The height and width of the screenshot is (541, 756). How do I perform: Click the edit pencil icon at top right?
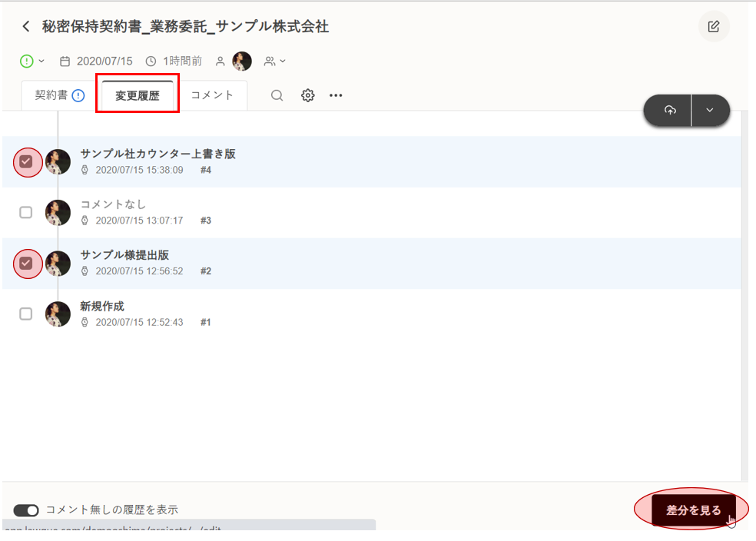713,27
